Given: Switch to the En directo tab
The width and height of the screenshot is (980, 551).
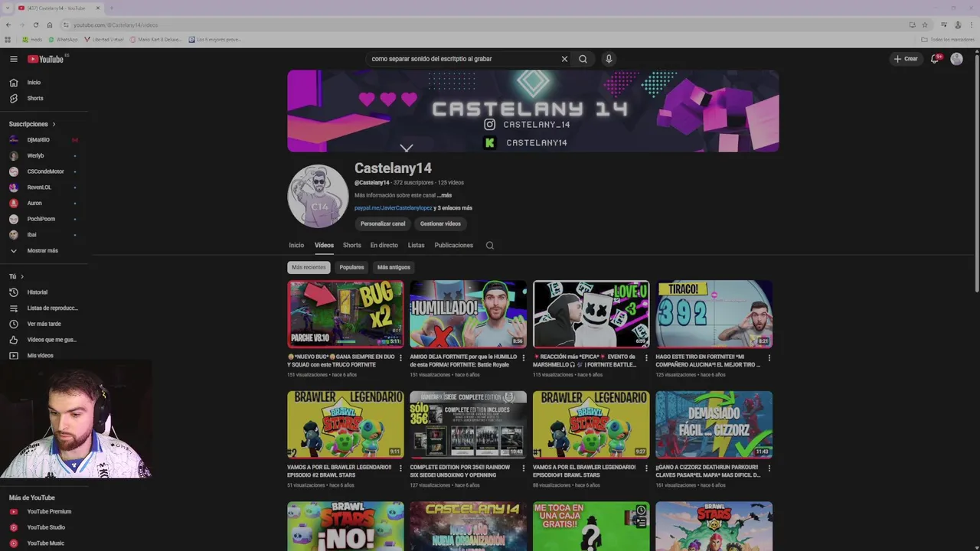Looking at the screenshot, I should 384,246.
